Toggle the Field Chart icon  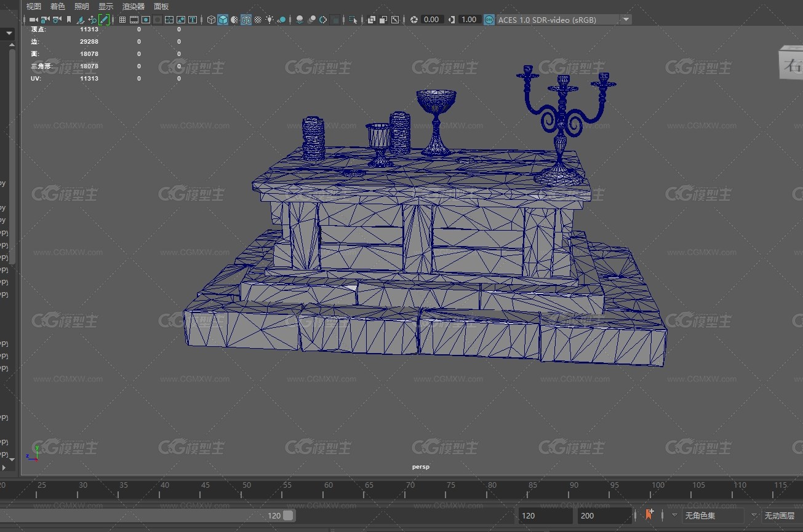pyautogui.click(x=169, y=20)
